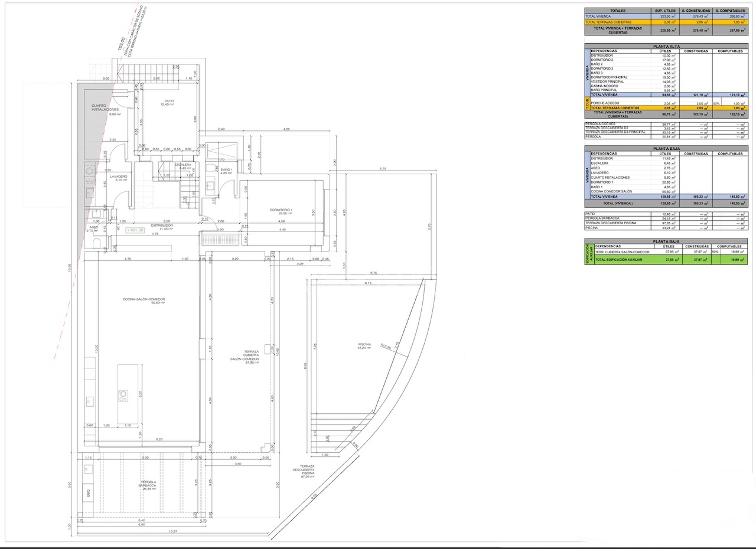Click the cooktop symbol on the kitchen island

point(123,396)
